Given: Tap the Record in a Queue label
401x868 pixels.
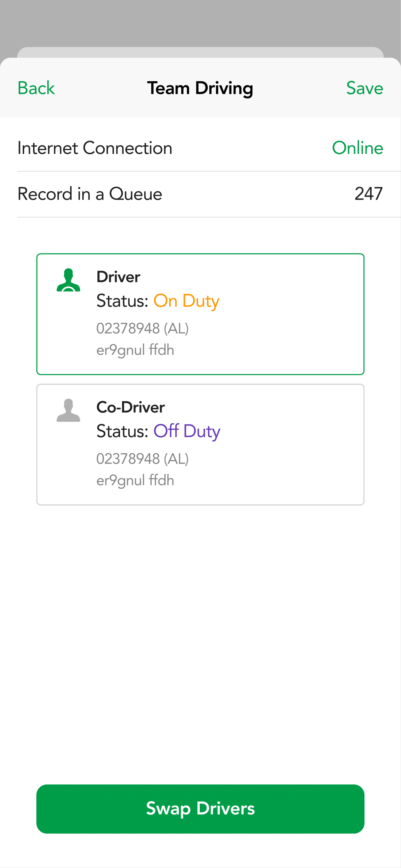Looking at the screenshot, I should 90,194.
